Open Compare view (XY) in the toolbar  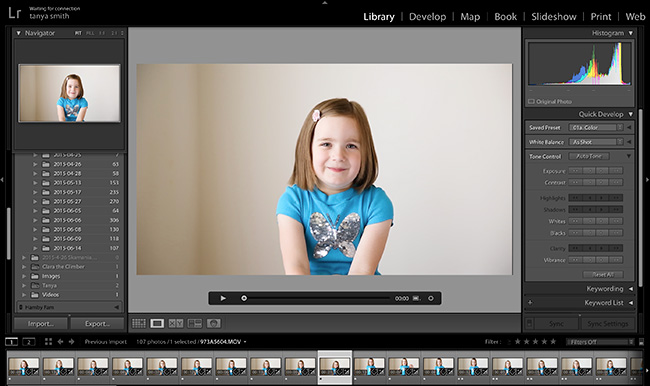(176, 323)
